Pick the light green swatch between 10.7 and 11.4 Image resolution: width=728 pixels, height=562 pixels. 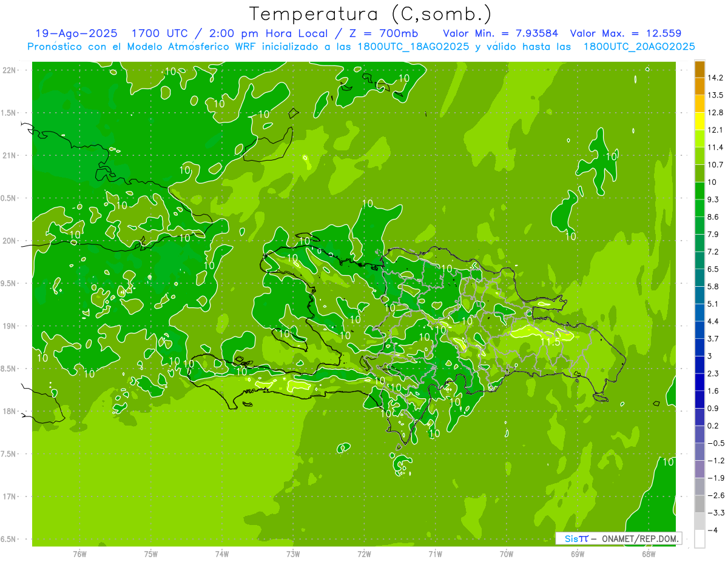[x=699, y=156]
